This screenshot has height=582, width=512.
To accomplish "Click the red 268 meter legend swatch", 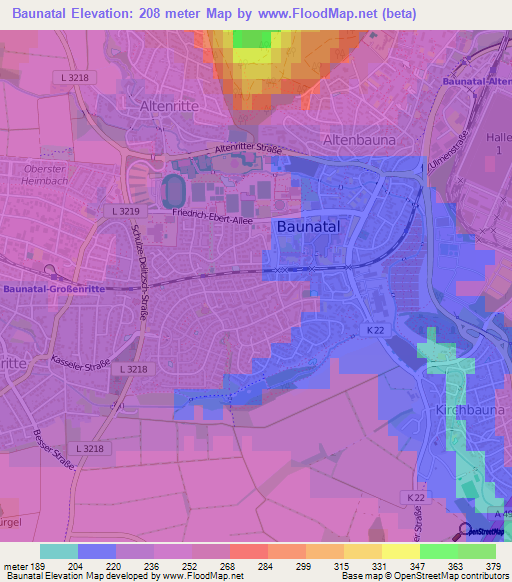I will pos(249,552).
